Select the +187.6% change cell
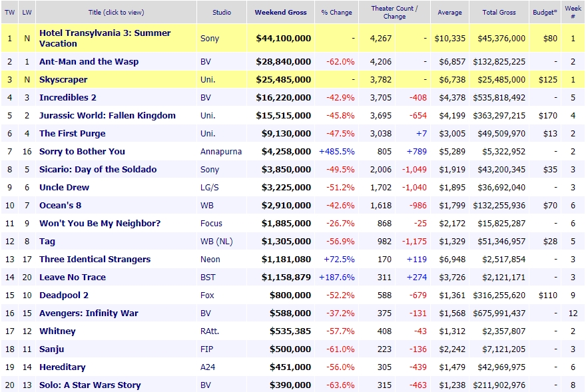586x392 pixels. [337, 278]
